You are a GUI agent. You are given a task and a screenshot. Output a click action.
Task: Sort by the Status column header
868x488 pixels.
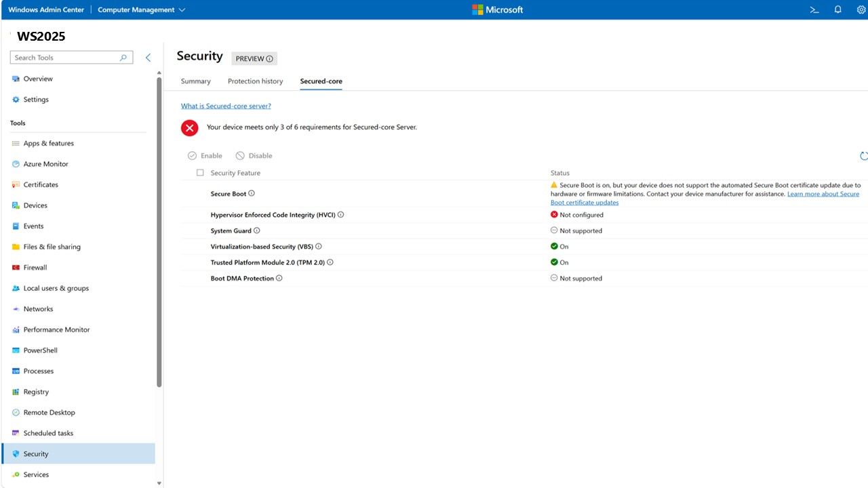pyautogui.click(x=560, y=173)
